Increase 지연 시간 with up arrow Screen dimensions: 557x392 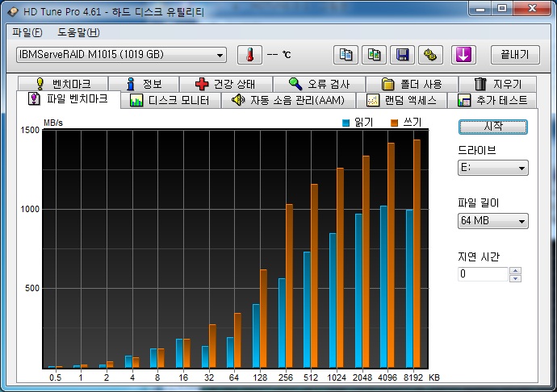tap(515, 270)
